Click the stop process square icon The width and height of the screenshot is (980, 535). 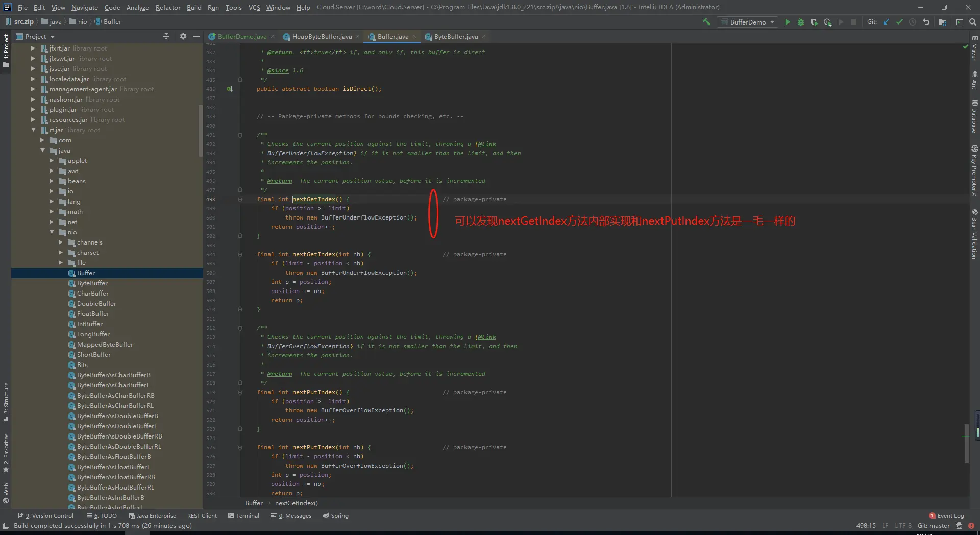[853, 22]
